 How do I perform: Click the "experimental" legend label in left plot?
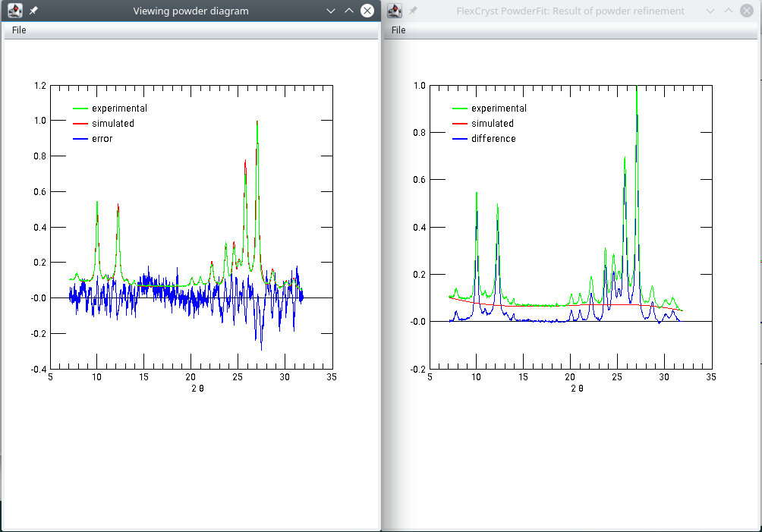(x=119, y=109)
